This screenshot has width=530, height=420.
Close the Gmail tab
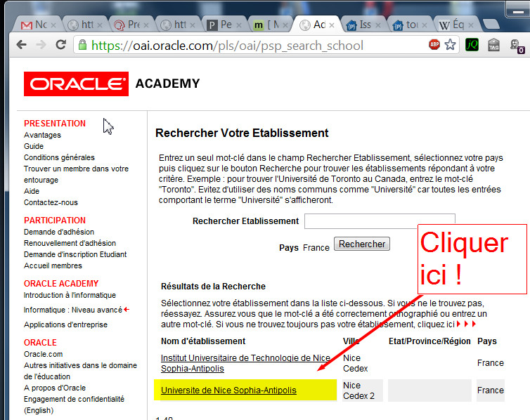[x=53, y=25]
